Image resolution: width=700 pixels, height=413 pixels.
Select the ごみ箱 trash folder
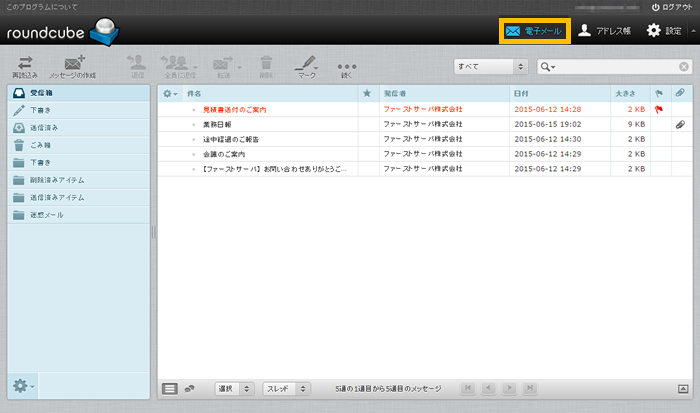(x=40, y=145)
